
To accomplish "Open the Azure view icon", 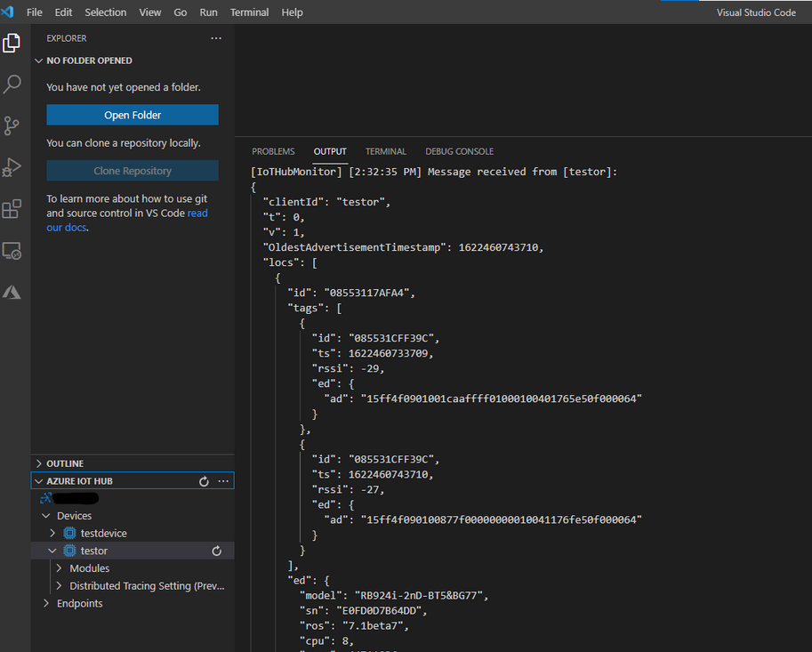I will click(x=12, y=292).
